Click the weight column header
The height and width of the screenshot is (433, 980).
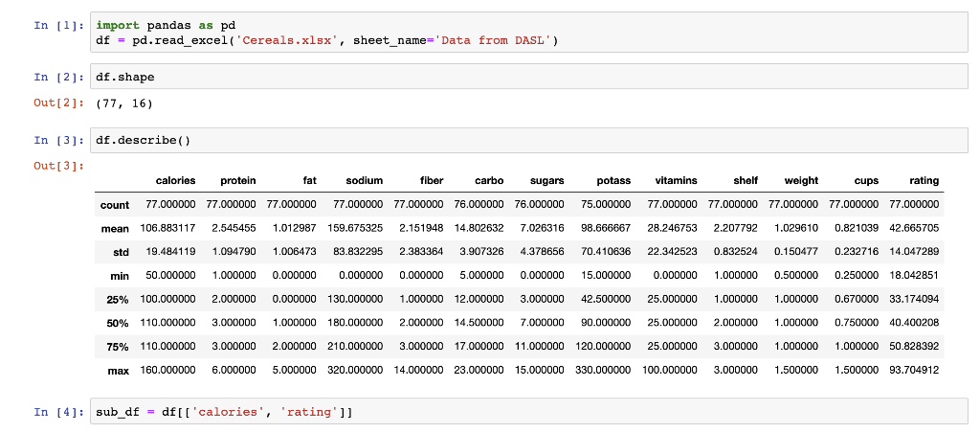point(801,180)
